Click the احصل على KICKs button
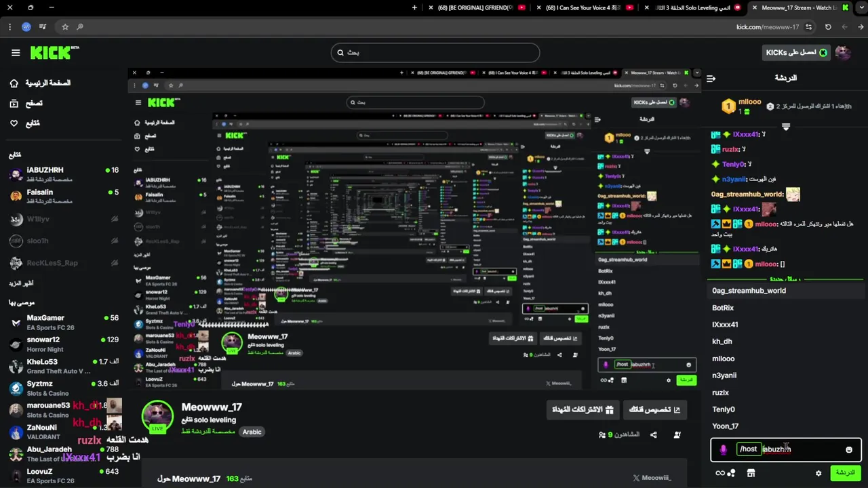This screenshot has width=868, height=488. click(x=797, y=52)
